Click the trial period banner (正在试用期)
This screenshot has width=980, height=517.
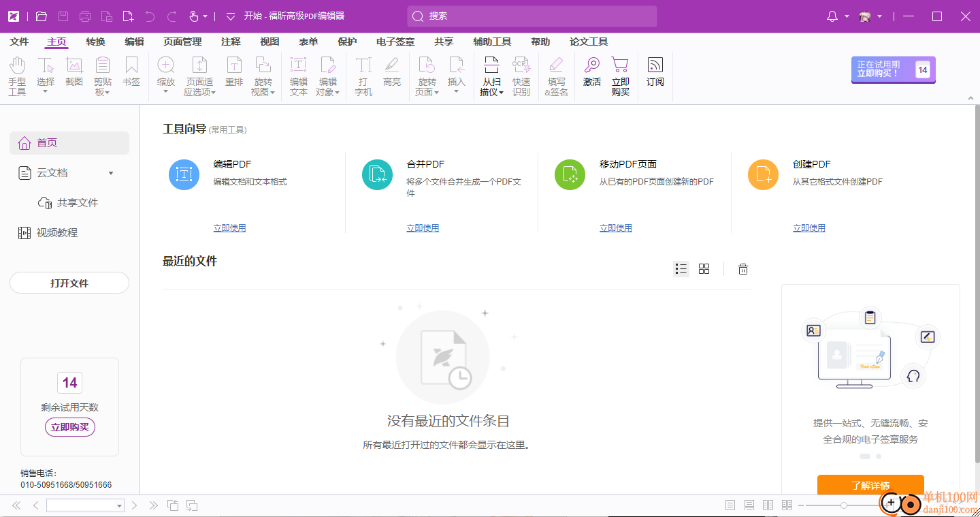click(x=894, y=69)
